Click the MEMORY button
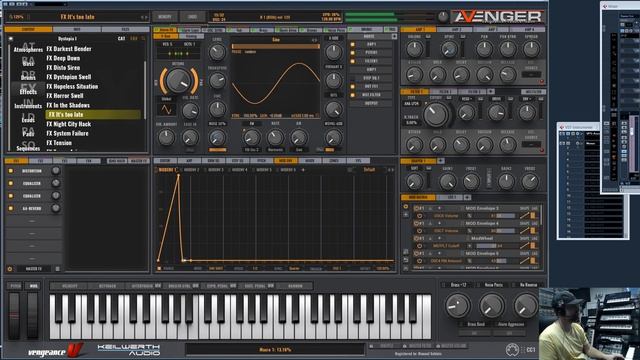 click(165, 17)
